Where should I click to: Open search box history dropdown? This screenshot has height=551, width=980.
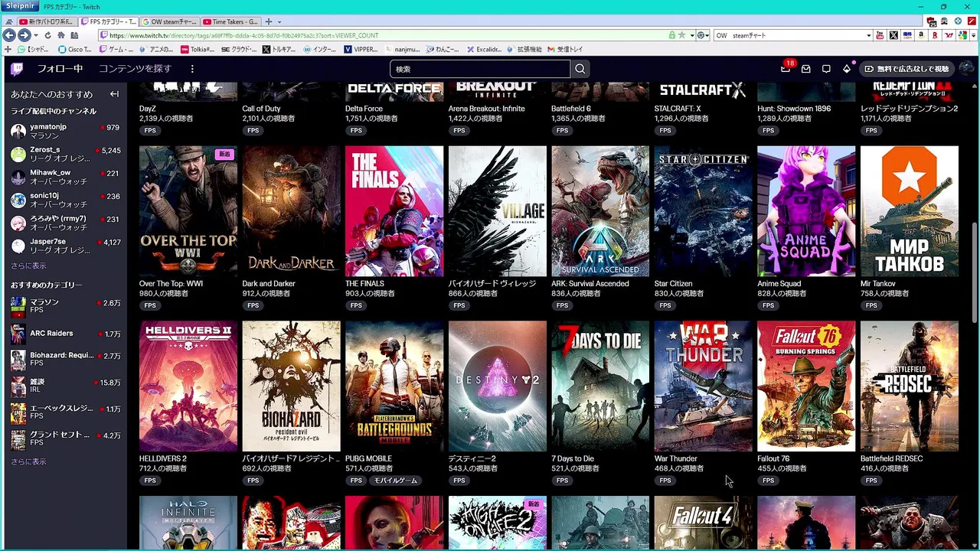[869, 35]
